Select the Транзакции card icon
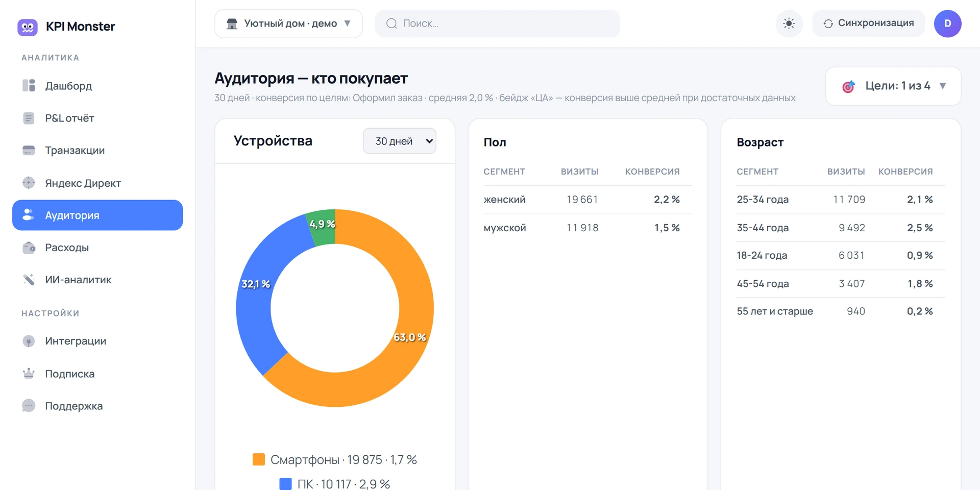Image resolution: width=980 pixels, height=490 pixels. coord(29,151)
